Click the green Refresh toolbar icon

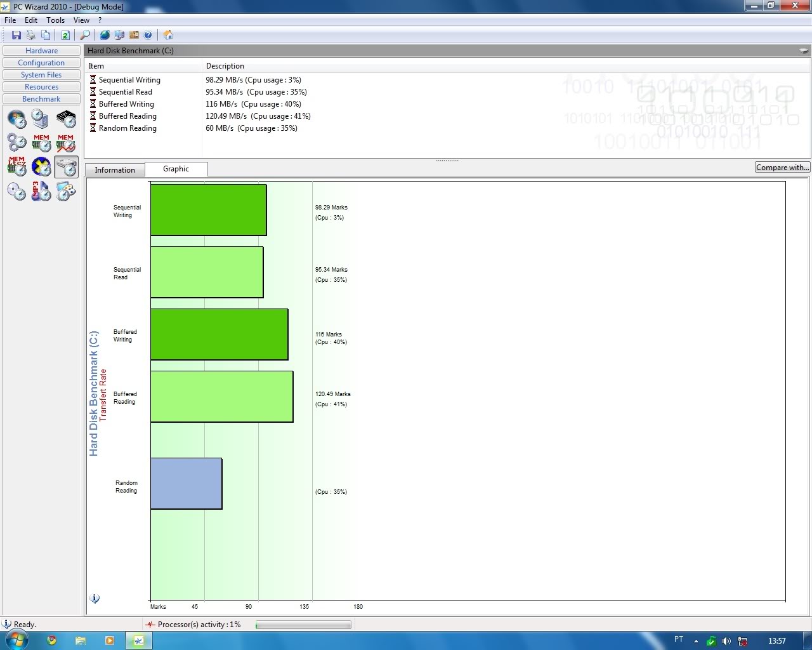coord(65,35)
